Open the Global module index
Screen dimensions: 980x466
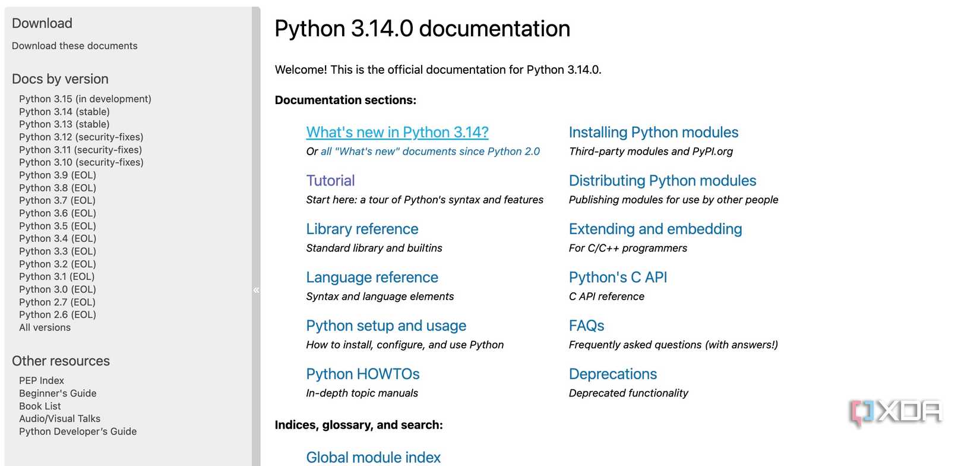click(374, 457)
